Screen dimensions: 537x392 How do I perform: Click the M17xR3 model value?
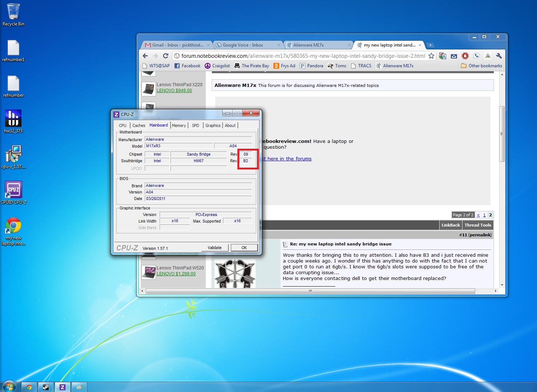pyautogui.click(x=179, y=146)
